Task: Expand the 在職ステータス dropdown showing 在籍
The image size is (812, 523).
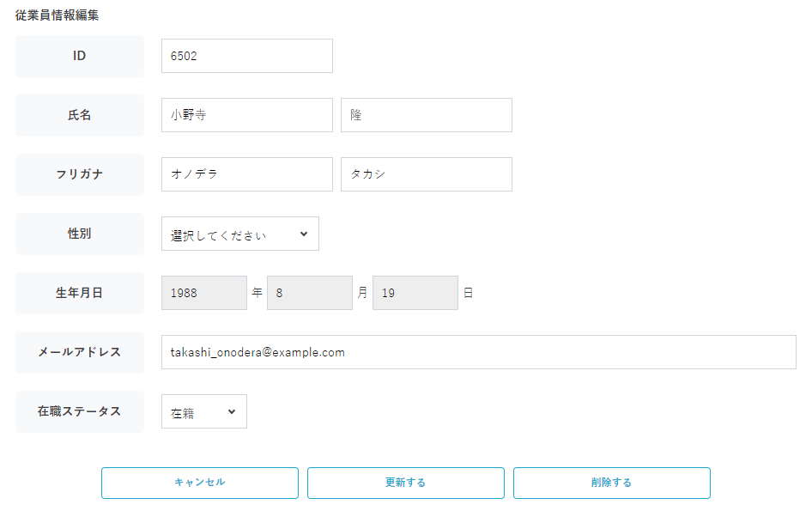Action: (203, 411)
